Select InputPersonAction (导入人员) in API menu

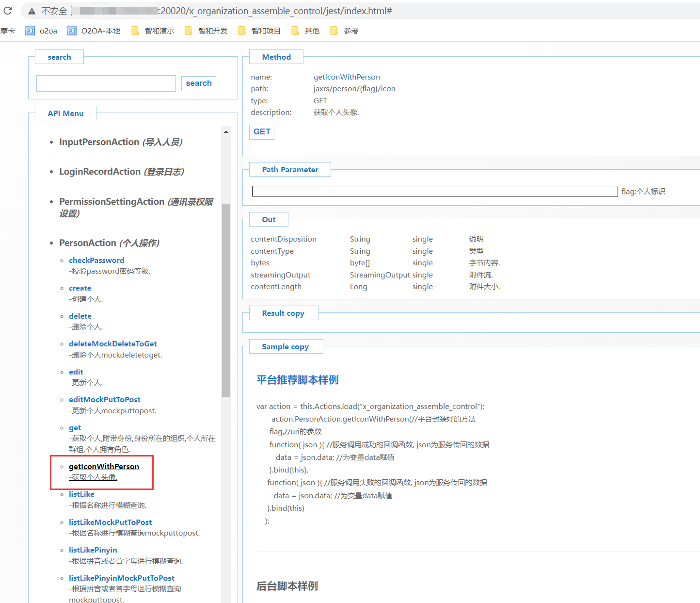121,142
